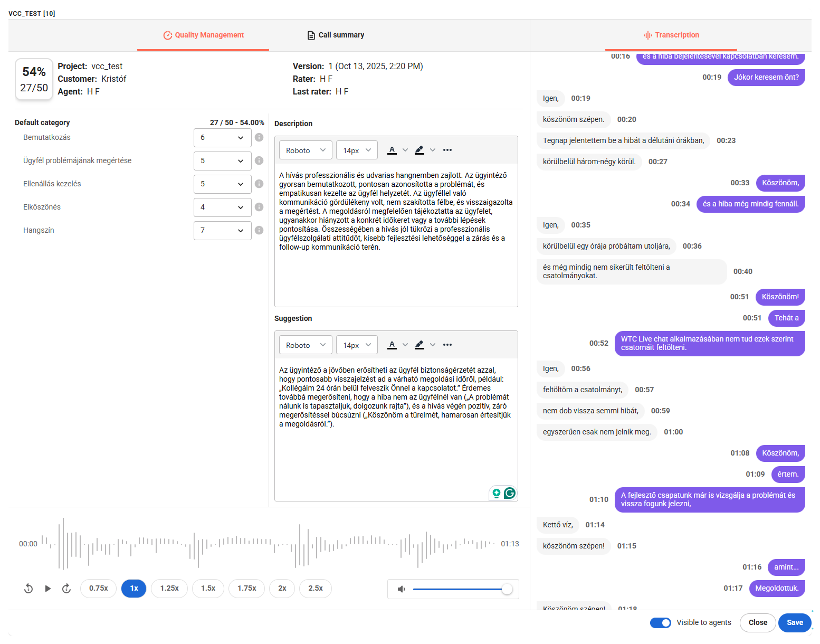Click text color icon in Suggestion toolbar

click(392, 345)
